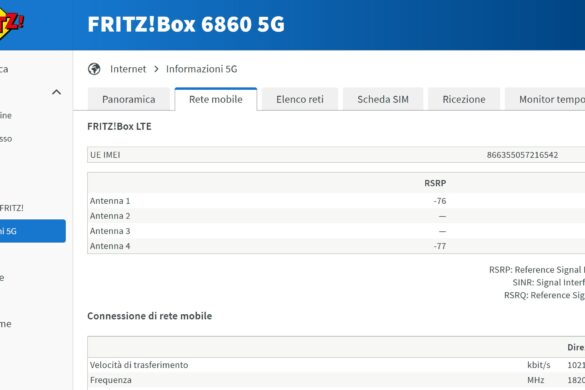
Task: Select IMEI number 866355057216542
Action: pyautogui.click(x=522, y=155)
